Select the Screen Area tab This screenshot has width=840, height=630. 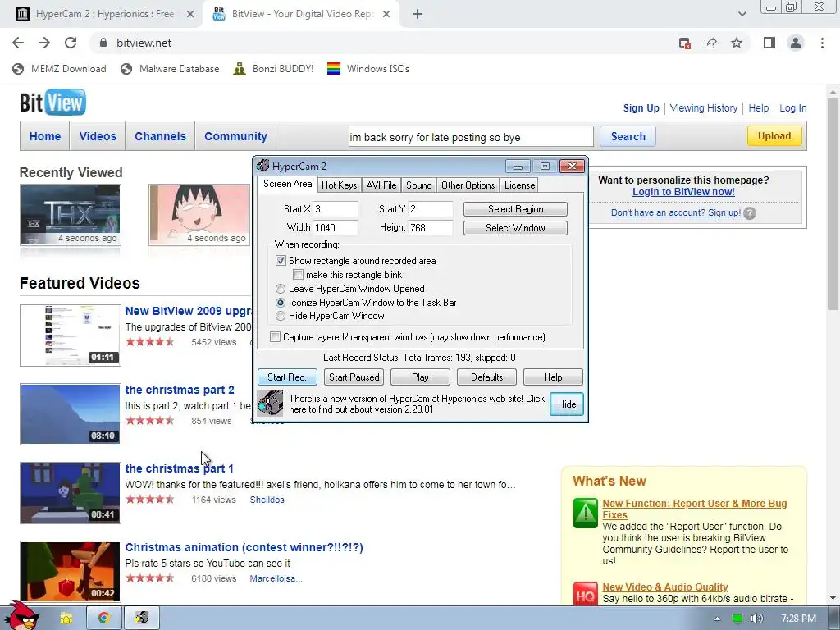tap(288, 184)
